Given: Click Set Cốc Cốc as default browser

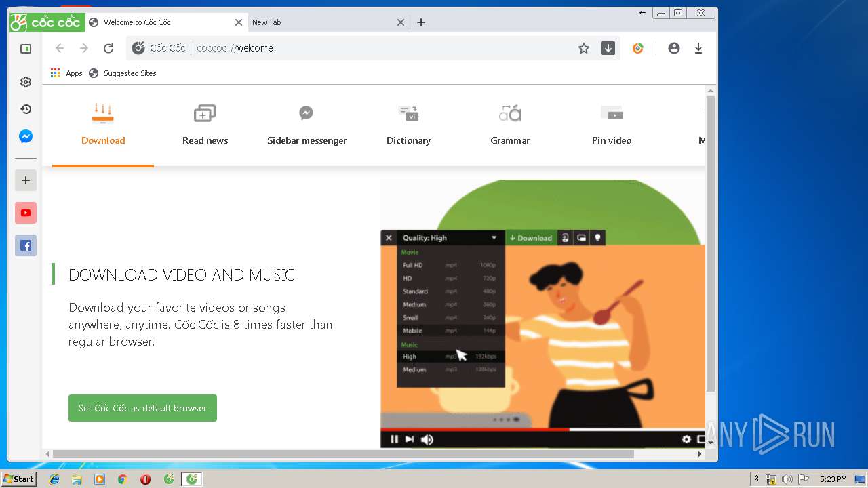Looking at the screenshot, I should tap(142, 408).
